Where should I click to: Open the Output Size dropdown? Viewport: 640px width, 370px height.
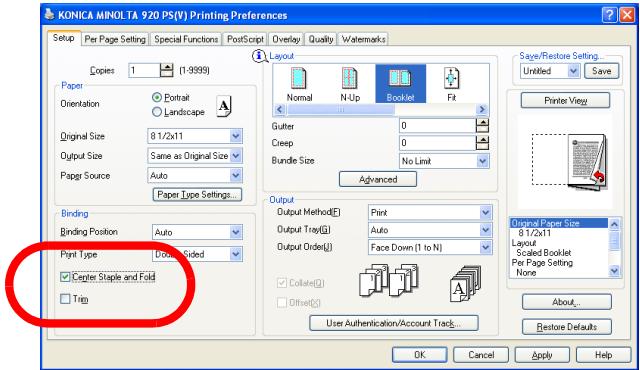coord(195,155)
